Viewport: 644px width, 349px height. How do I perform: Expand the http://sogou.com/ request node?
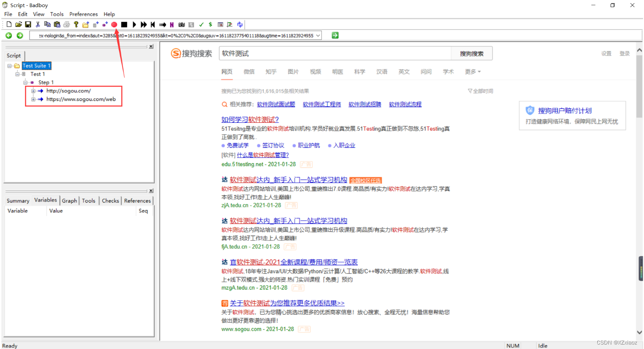pos(33,91)
